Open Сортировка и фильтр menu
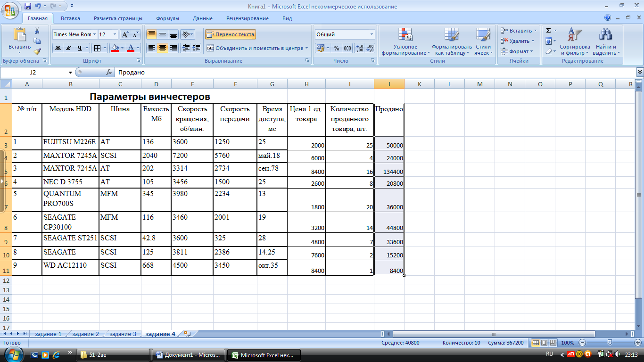Screen dimensions: 644x362 (575, 41)
